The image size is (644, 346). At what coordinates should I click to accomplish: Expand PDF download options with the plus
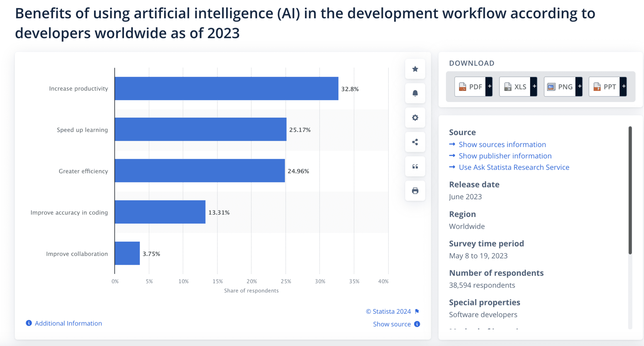489,86
